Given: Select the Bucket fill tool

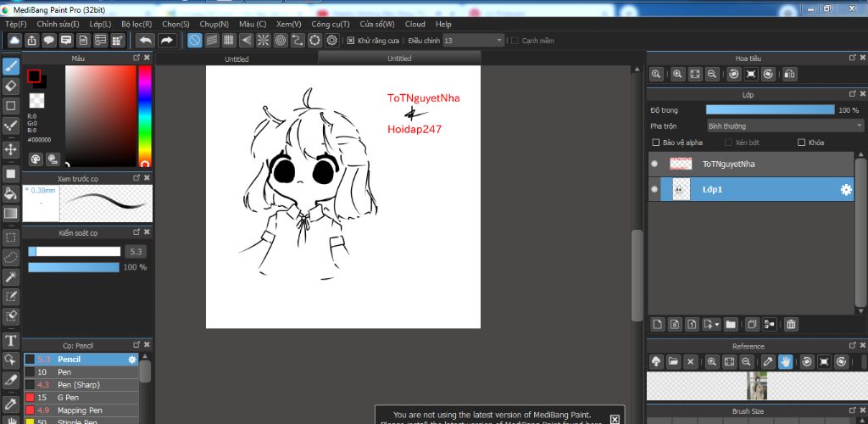Looking at the screenshot, I should 11,193.
